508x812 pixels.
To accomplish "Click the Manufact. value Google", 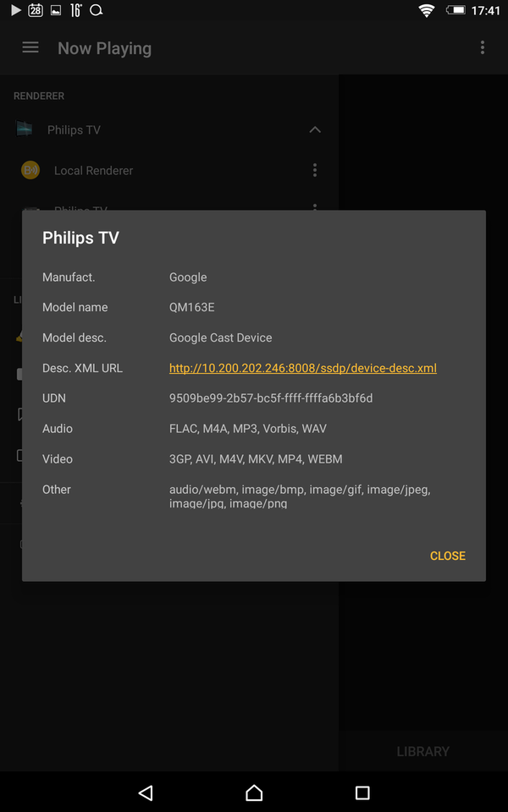I will pyautogui.click(x=188, y=277).
